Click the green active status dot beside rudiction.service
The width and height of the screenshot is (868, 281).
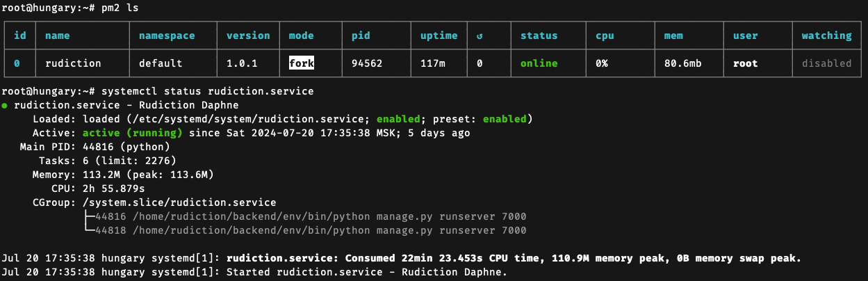pos(5,106)
